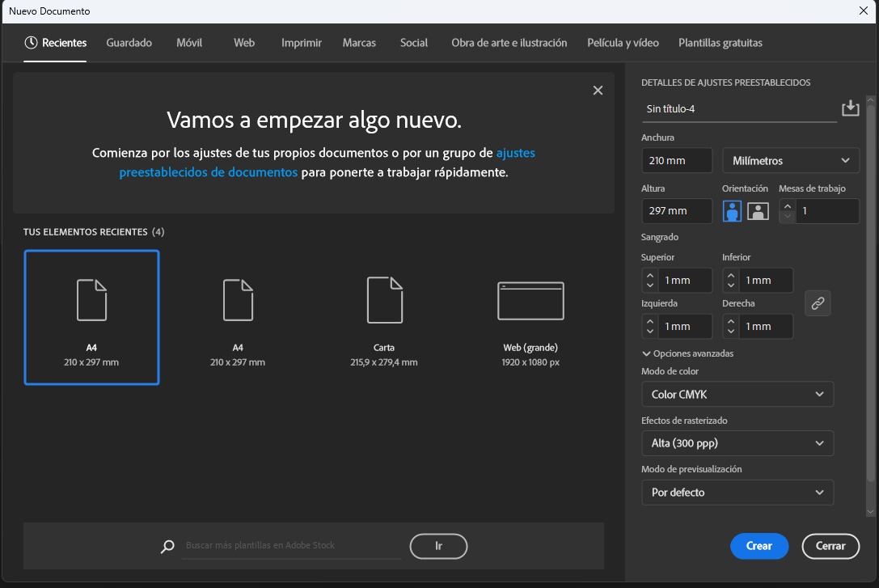Increase the Superior bleed value with the up arrow
This screenshot has width=879, height=588.
click(650, 275)
